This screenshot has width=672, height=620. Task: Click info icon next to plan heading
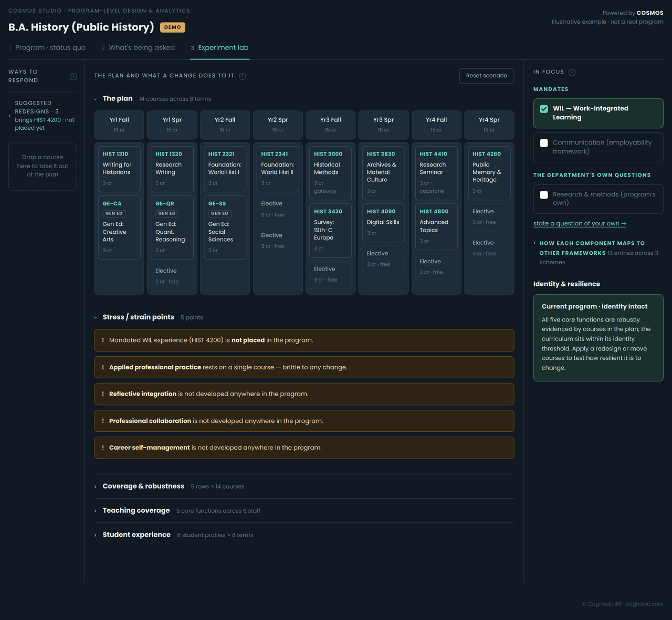point(243,76)
